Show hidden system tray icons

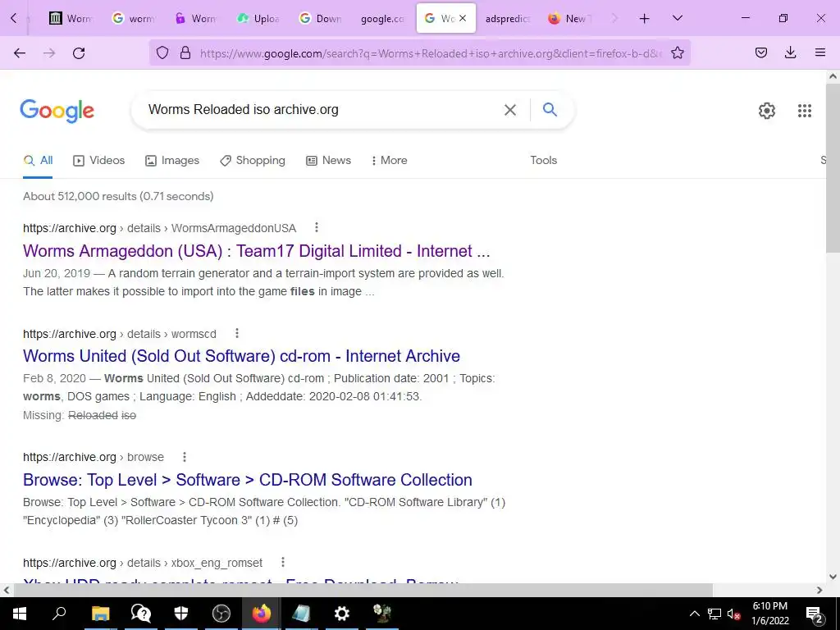694,614
